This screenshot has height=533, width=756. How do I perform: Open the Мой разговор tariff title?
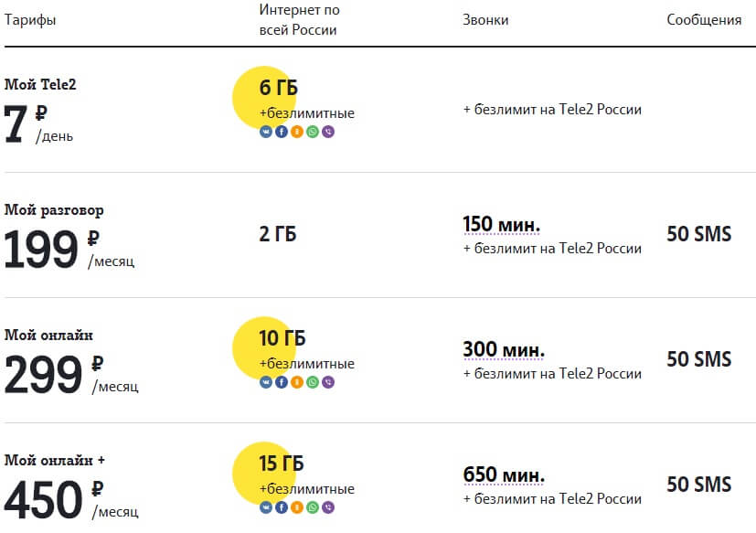(54, 210)
